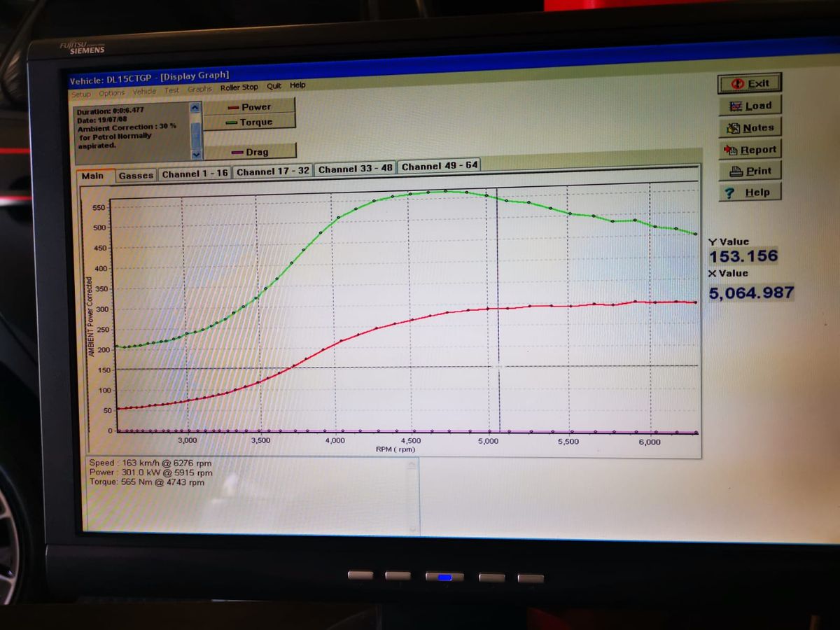Open Notes for this run
This screenshot has width=840, height=630.
tap(750, 127)
